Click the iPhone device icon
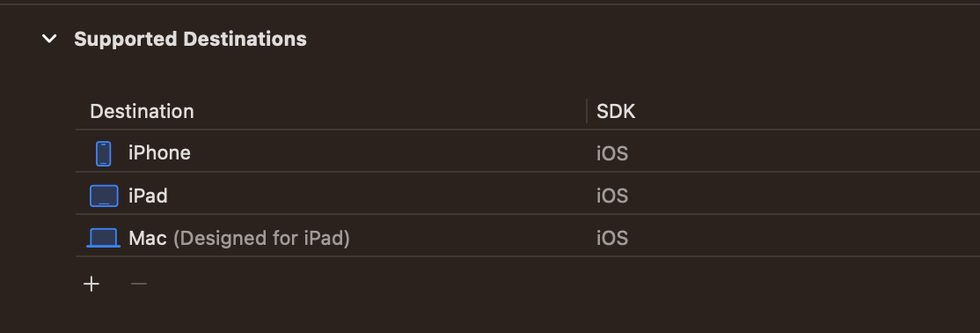 (103, 153)
